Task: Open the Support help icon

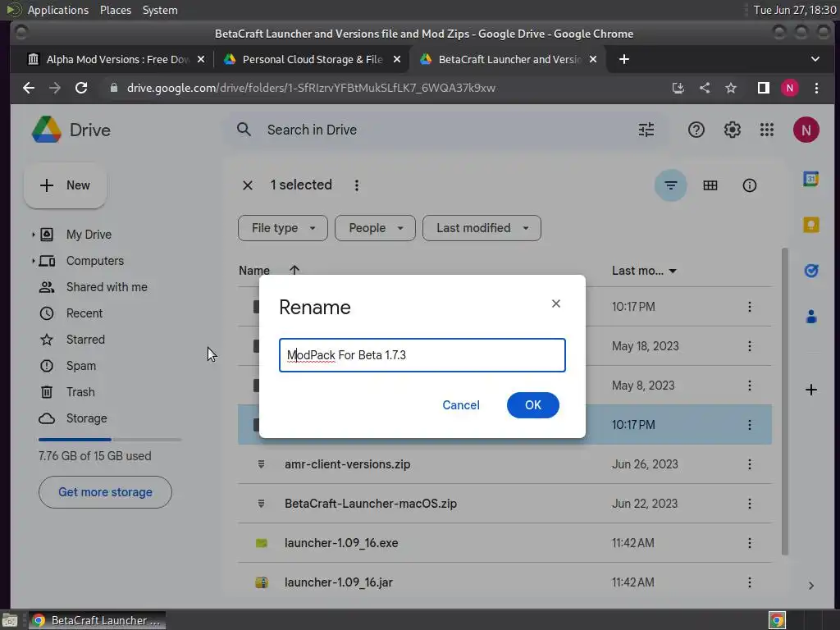Action: pyautogui.click(x=696, y=130)
